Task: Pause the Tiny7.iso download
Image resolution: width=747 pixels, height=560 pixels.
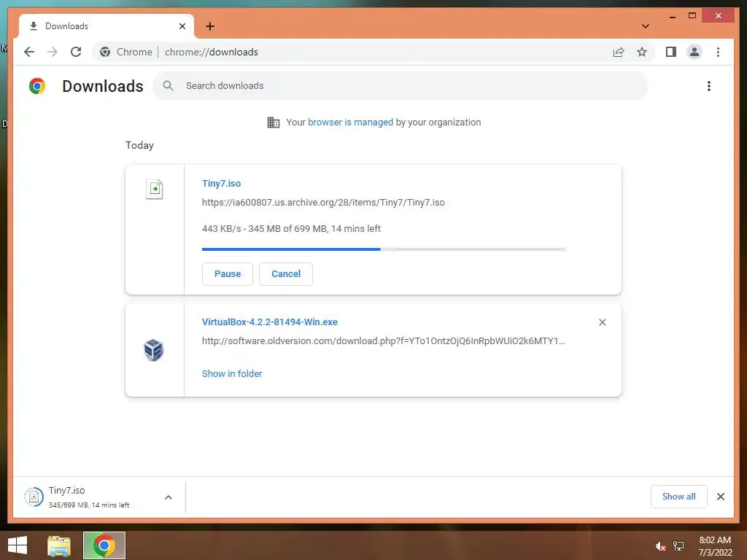Action: coord(228,274)
